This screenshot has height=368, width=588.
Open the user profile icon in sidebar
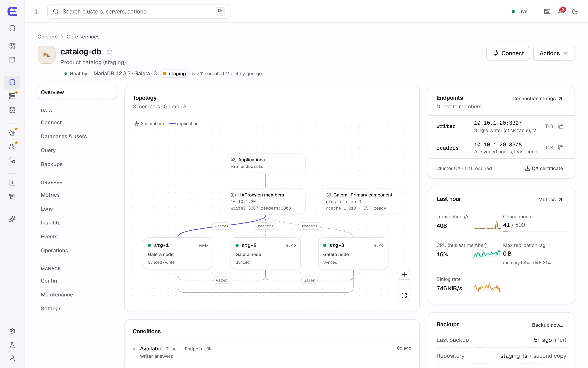tap(12, 358)
